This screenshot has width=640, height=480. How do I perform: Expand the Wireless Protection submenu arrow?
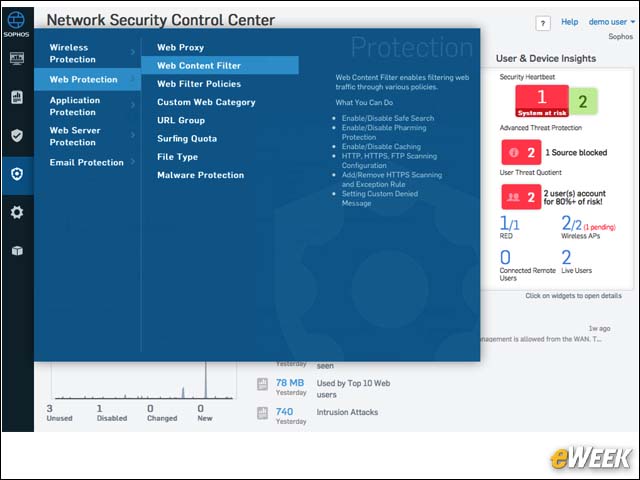(133, 52)
